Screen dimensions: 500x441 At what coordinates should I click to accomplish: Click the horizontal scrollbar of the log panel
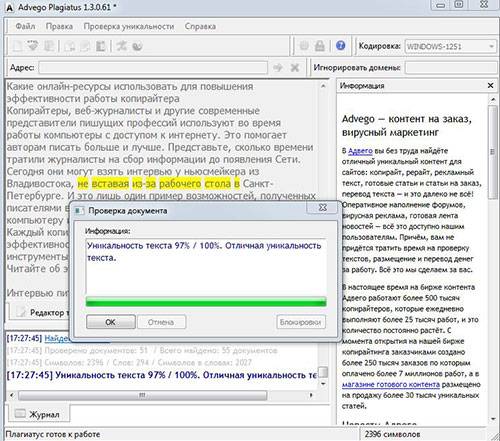[x=143, y=395]
